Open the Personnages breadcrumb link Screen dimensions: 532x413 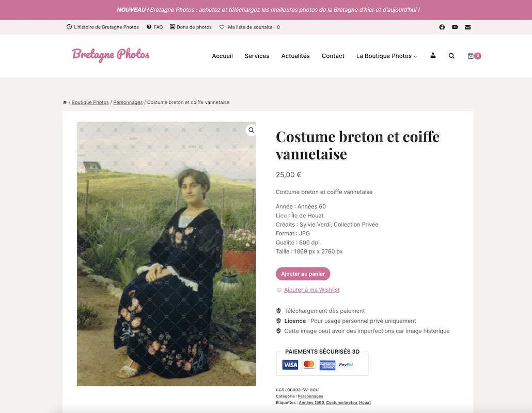click(x=128, y=102)
